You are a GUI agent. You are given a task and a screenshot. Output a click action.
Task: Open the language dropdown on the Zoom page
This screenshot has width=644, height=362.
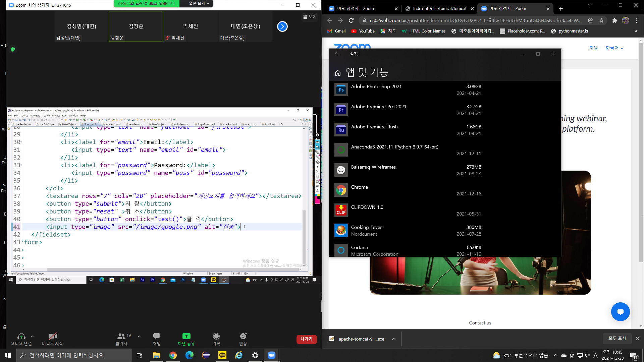point(614,48)
